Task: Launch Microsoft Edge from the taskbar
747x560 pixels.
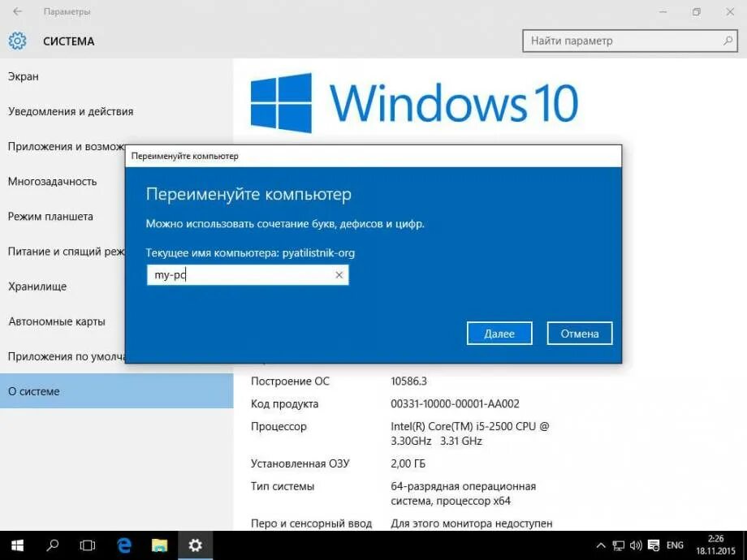Action: click(124, 545)
